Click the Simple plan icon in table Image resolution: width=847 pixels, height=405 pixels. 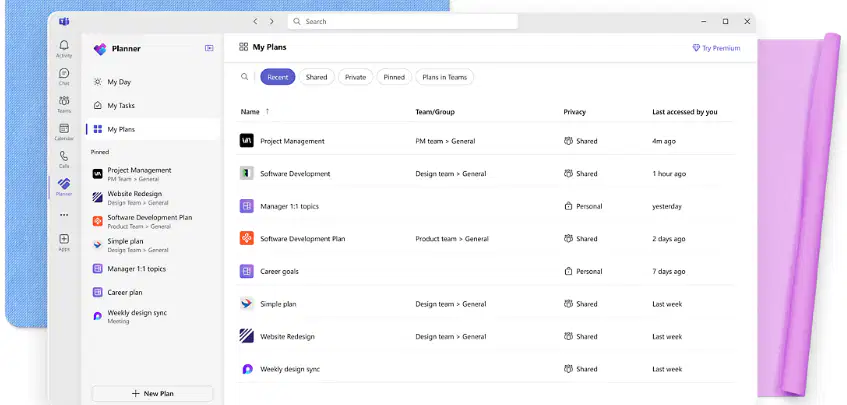[247, 303]
